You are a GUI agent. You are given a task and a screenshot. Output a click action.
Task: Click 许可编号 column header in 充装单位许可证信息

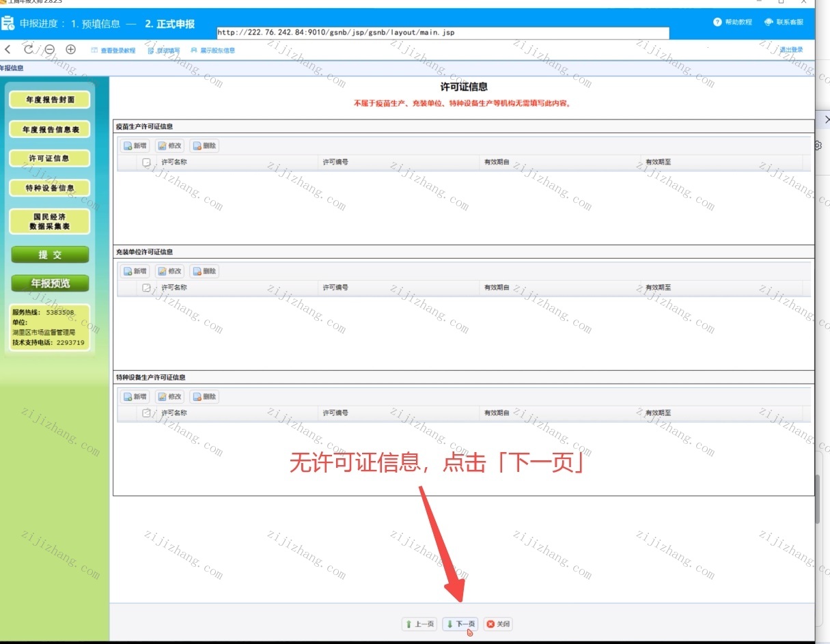coord(399,288)
